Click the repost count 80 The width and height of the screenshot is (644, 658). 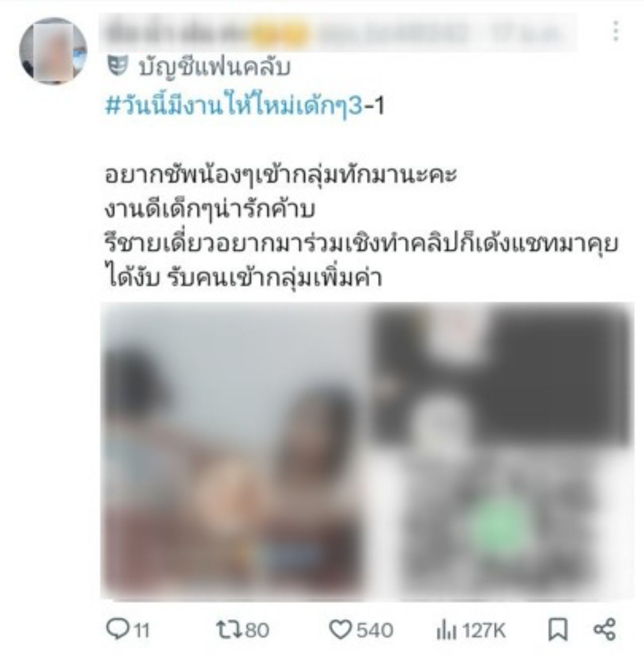point(257,630)
